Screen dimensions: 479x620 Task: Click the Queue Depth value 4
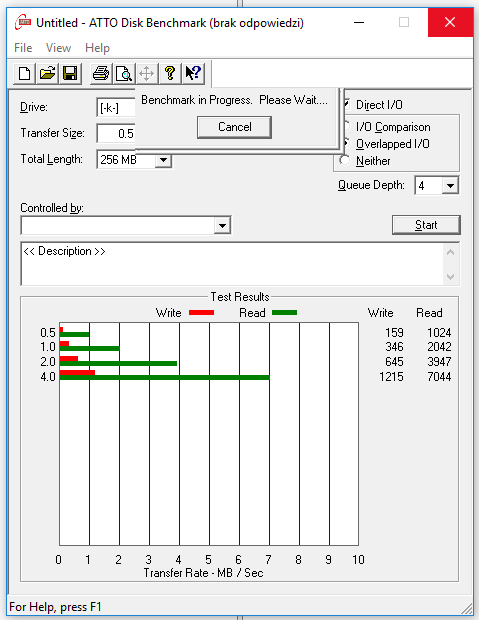tap(422, 185)
